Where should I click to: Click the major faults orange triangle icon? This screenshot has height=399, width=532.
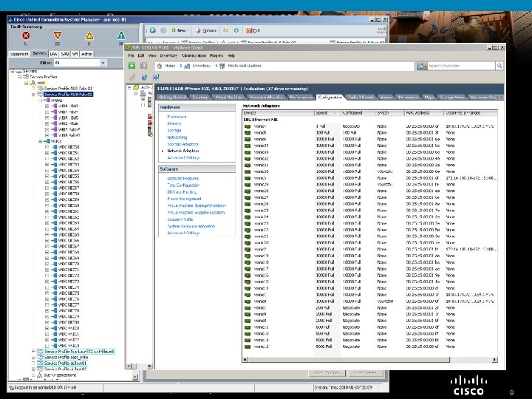[x=58, y=35]
